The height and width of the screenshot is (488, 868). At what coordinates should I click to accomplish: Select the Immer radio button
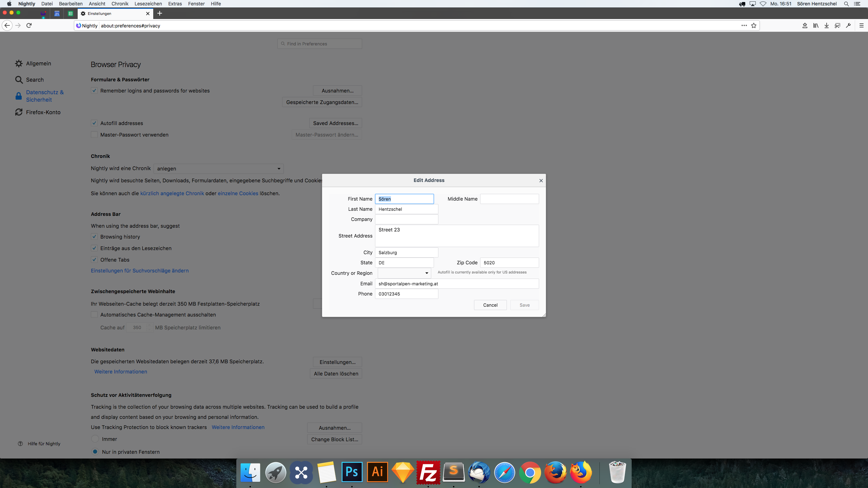click(x=95, y=439)
